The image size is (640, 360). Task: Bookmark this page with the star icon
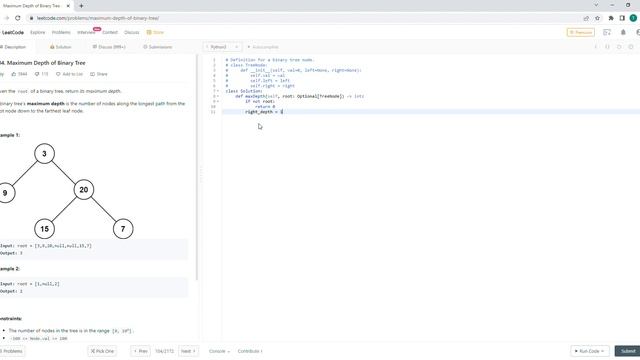pos(597,18)
